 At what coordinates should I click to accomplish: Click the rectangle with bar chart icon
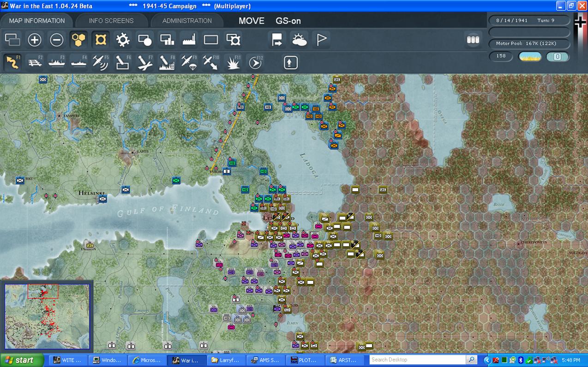(x=167, y=40)
